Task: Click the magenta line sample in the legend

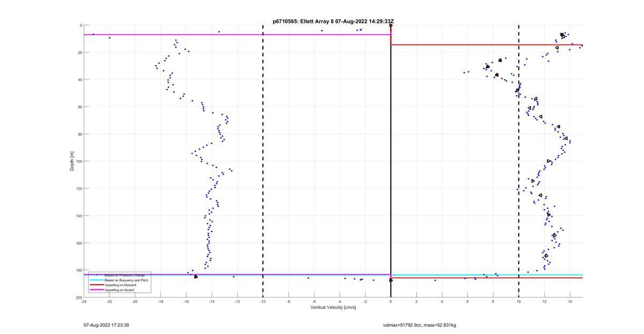Action: click(96, 290)
